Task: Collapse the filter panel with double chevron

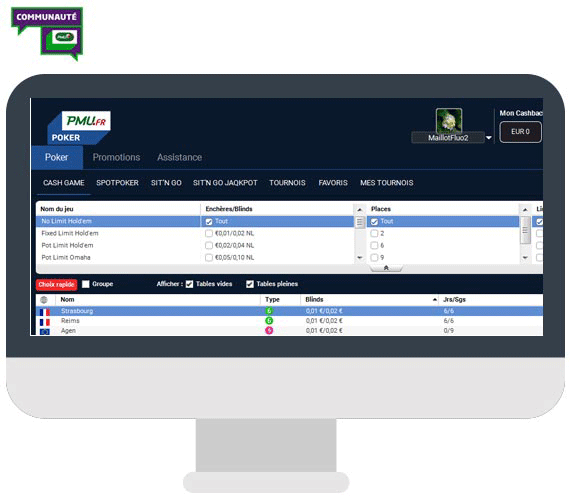Action: coord(386,268)
